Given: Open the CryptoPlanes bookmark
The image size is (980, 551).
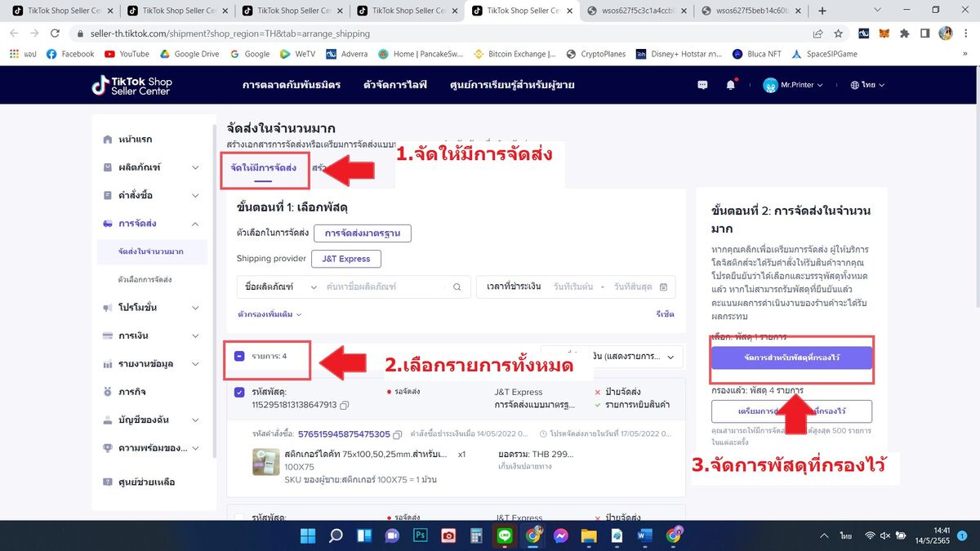Looking at the screenshot, I should tap(595, 54).
